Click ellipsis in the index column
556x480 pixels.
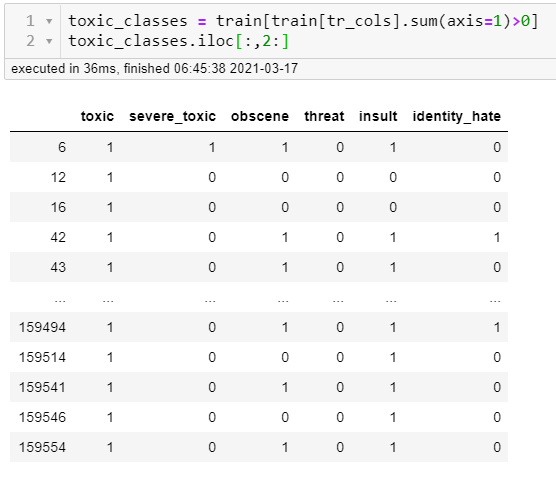point(60,301)
